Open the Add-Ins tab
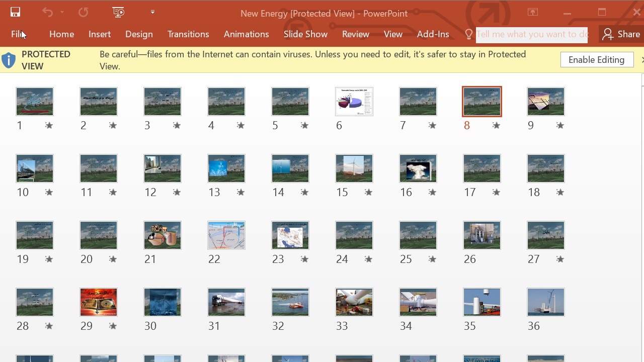The width and height of the screenshot is (644, 362). click(433, 34)
